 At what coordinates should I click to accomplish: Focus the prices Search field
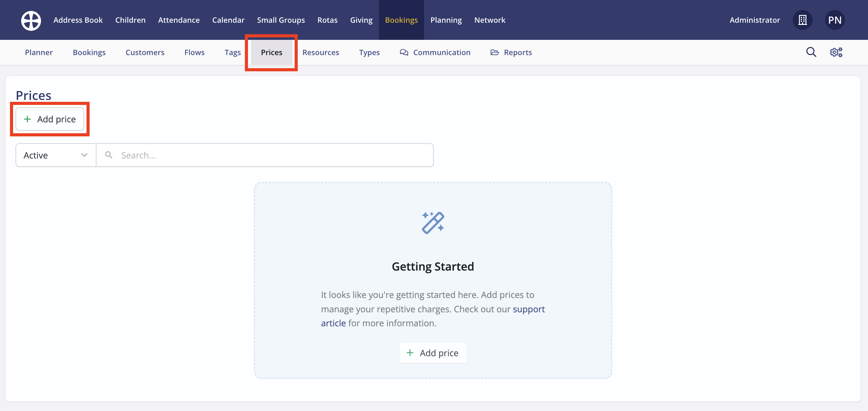269,155
